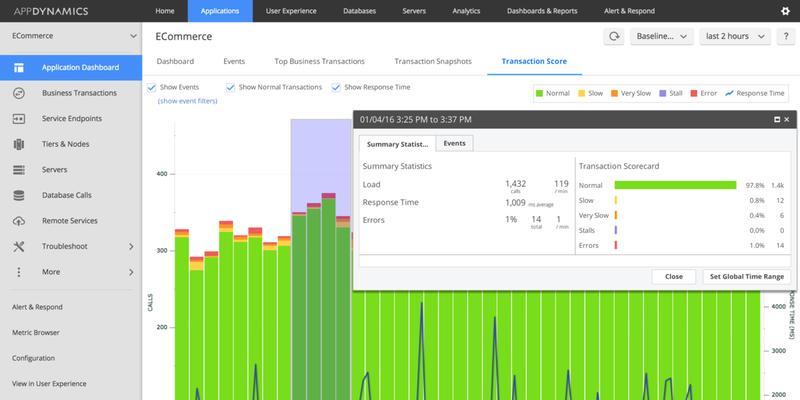Click the show event filters link
This screenshot has height=400, width=800.
(188, 101)
